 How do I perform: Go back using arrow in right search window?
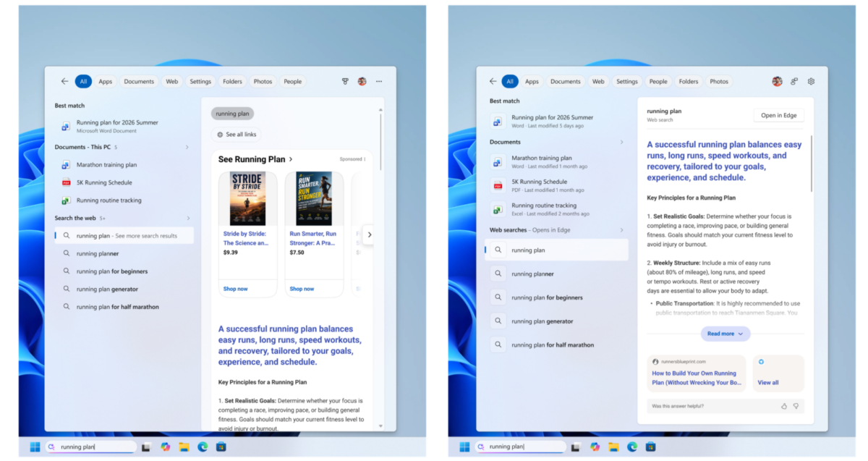click(x=493, y=82)
